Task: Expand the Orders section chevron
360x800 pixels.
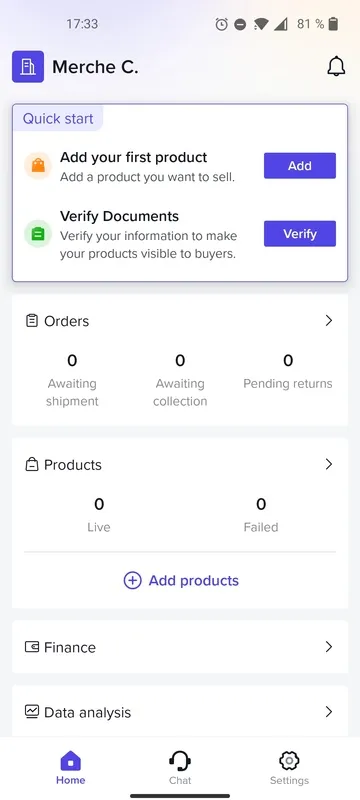Action: [x=329, y=320]
